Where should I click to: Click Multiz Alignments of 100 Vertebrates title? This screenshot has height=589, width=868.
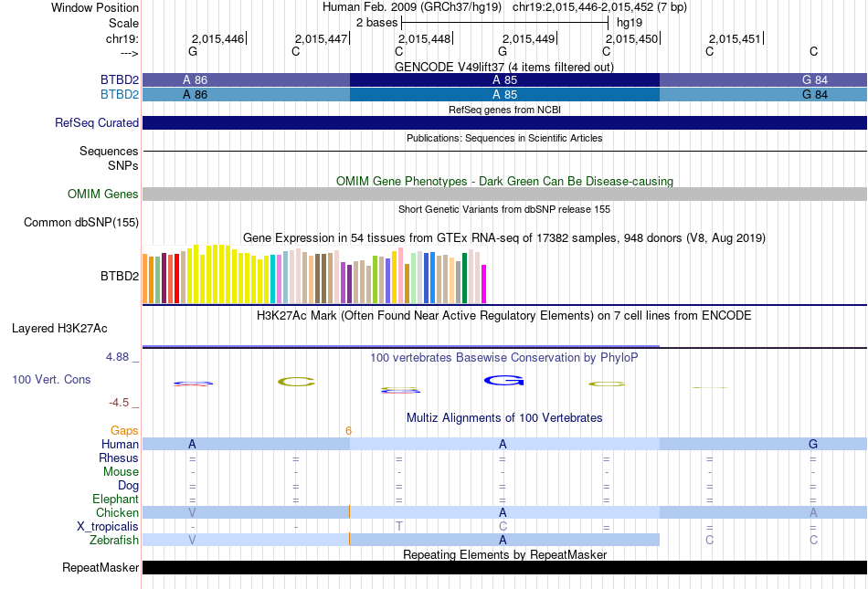pyautogui.click(x=504, y=417)
